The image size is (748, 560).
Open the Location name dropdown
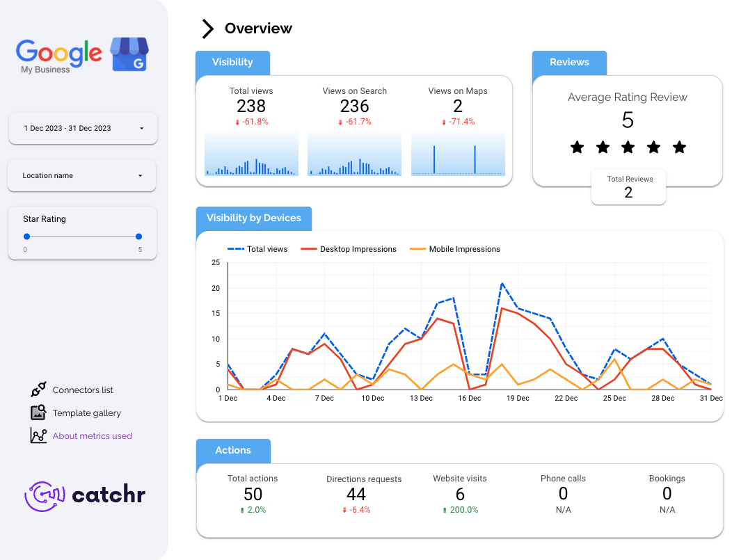pyautogui.click(x=81, y=175)
